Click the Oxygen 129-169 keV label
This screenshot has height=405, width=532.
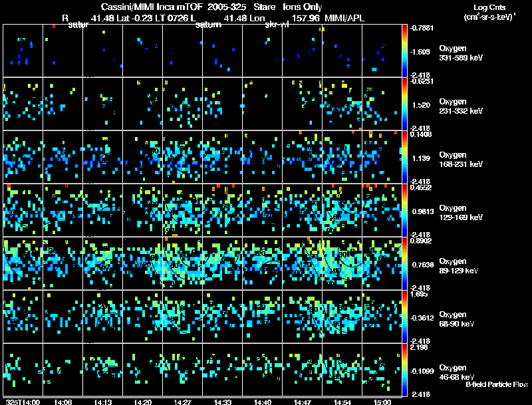[x=460, y=212]
